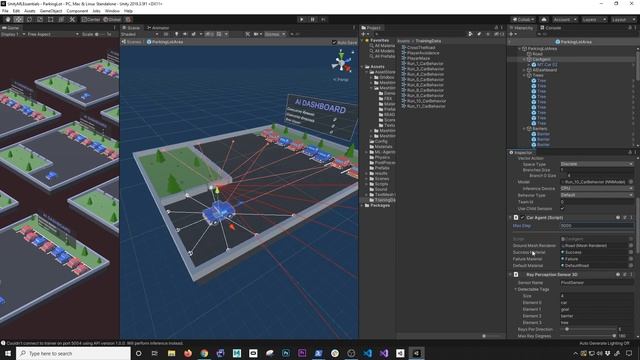Open the custom editor tools icon

[x=72, y=19]
